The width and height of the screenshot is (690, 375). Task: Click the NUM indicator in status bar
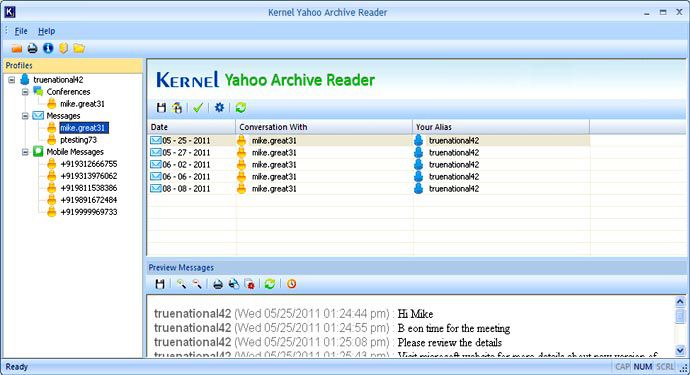[642, 367]
